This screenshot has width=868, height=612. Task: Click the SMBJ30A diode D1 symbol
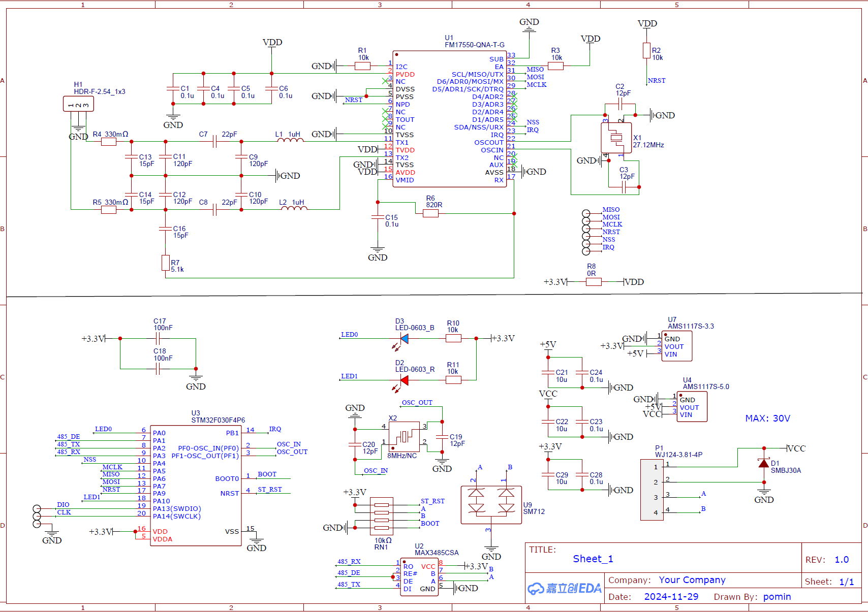764,465
